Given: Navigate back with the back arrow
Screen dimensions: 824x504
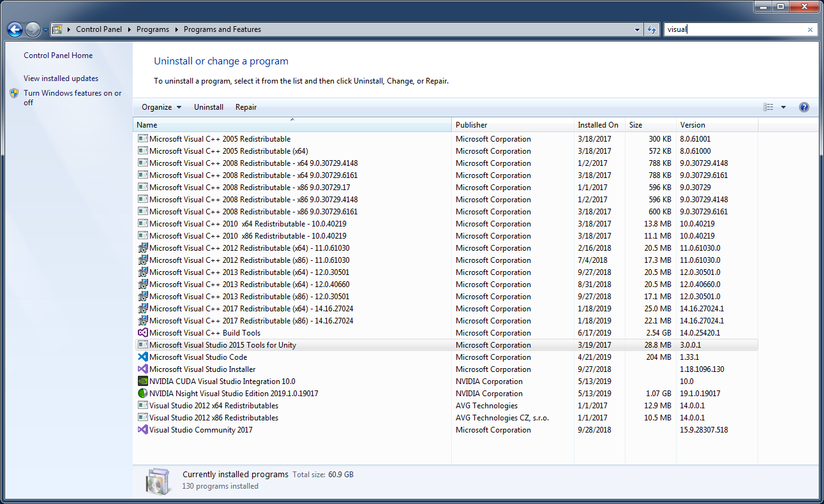Looking at the screenshot, I should 14,29.
